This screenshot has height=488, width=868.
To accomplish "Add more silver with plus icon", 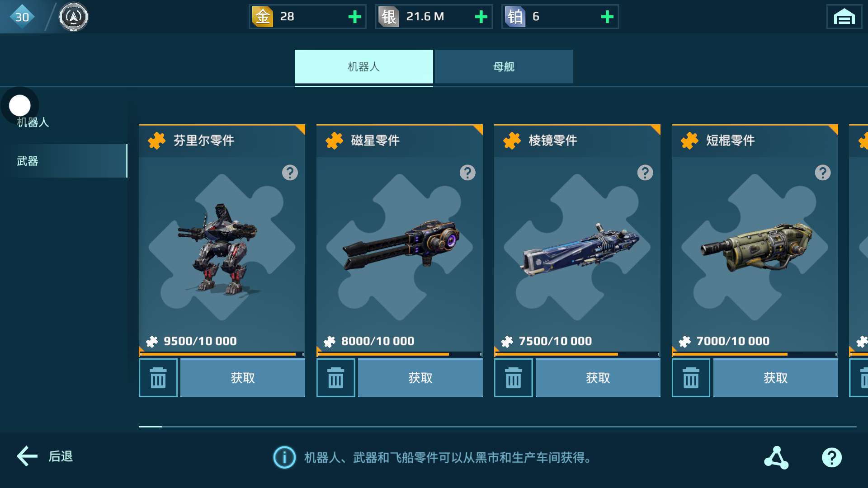I will point(481,17).
